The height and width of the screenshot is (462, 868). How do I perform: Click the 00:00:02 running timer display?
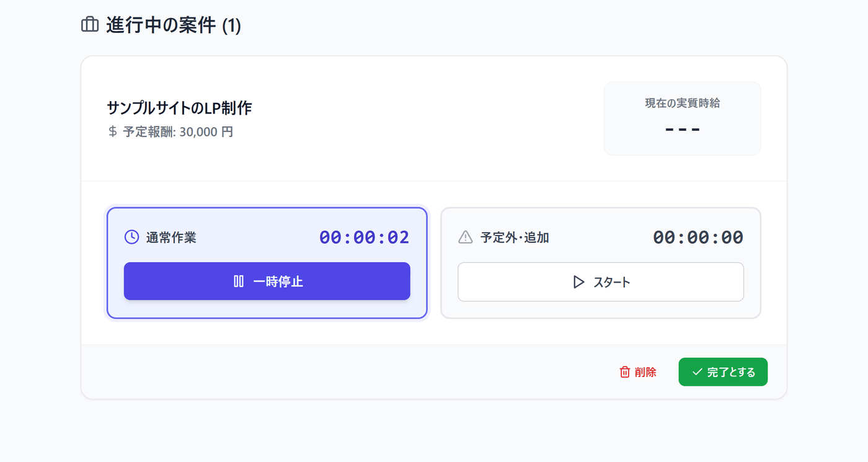tap(365, 238)
